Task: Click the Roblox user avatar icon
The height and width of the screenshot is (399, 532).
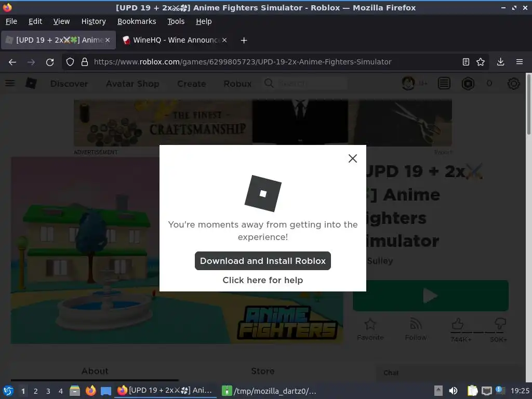Action: (x=408, y=83)
